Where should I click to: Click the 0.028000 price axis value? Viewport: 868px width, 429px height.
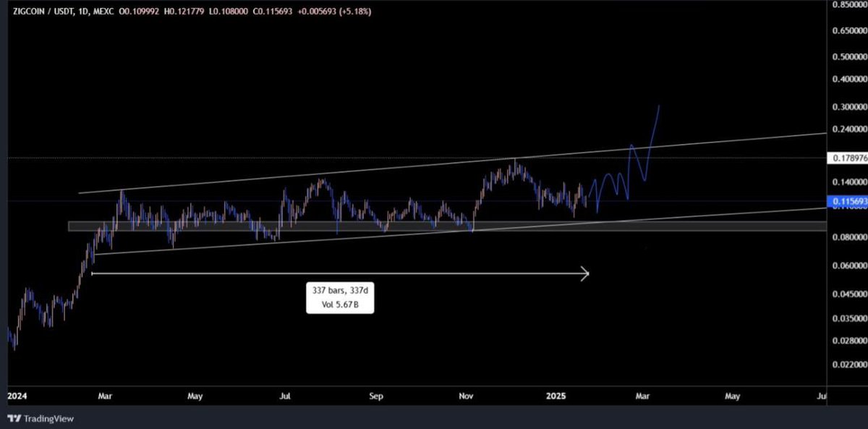pos(849,340)
